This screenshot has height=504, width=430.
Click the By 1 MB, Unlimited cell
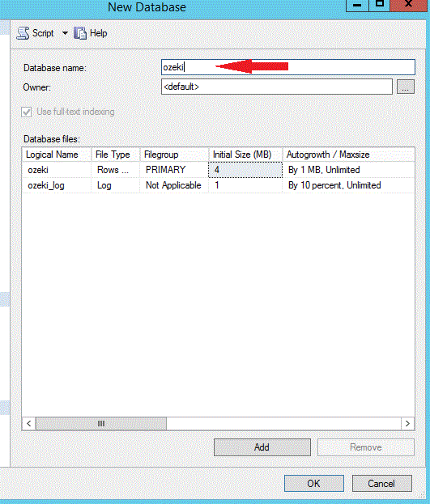(x=348, y=170)
